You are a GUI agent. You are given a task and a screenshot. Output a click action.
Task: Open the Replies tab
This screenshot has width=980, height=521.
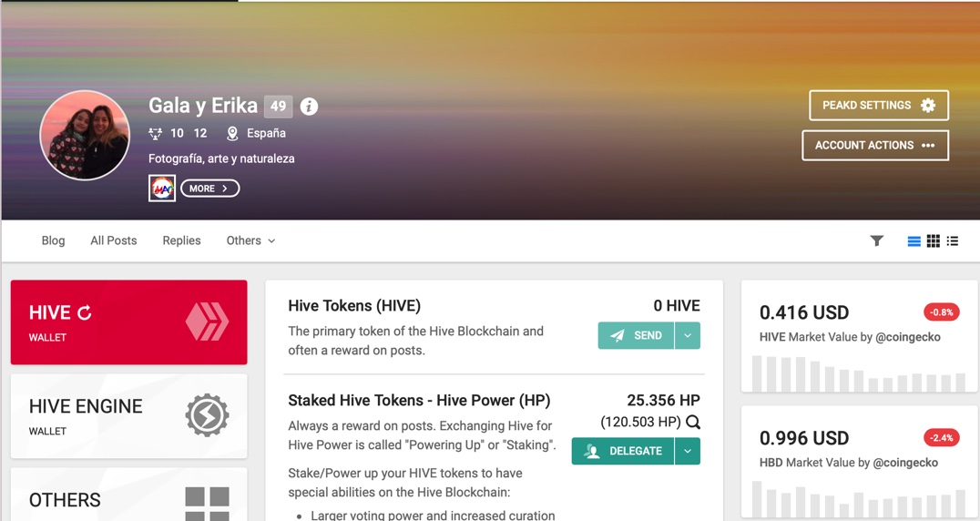182,240
